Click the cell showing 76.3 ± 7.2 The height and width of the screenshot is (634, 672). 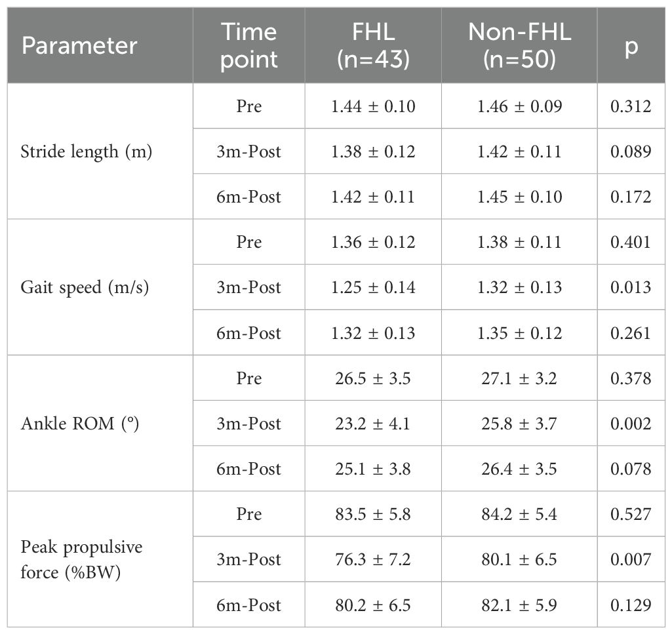[x=372, y=559]
